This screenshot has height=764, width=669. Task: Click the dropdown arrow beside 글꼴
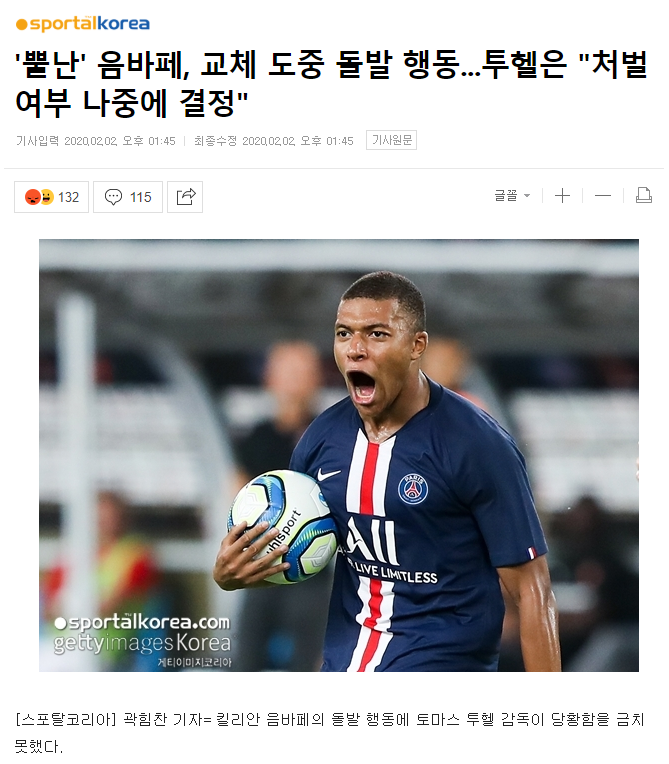527,196
